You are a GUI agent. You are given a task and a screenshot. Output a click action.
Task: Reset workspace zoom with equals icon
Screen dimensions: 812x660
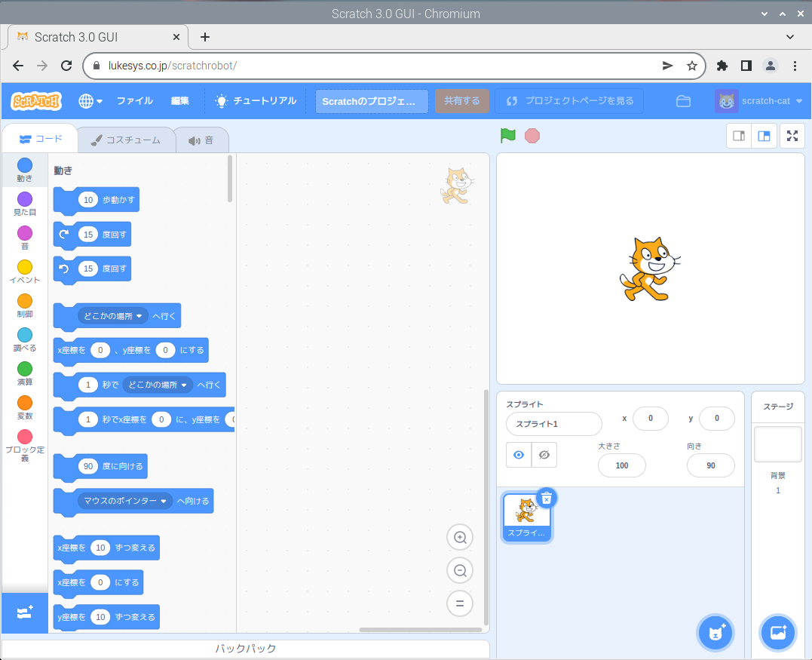pyautogui.click(x=460, y=603)
